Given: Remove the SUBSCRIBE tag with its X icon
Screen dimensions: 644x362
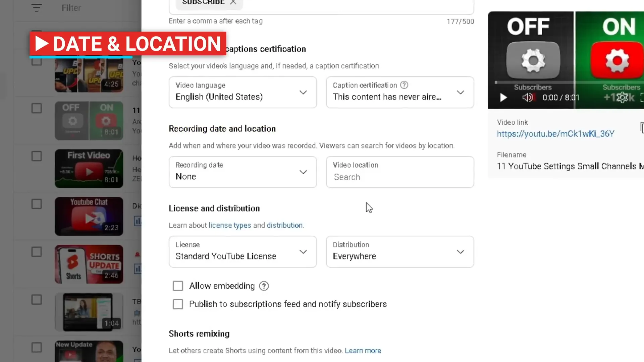Looking at the screenshot, I should 233,2.
